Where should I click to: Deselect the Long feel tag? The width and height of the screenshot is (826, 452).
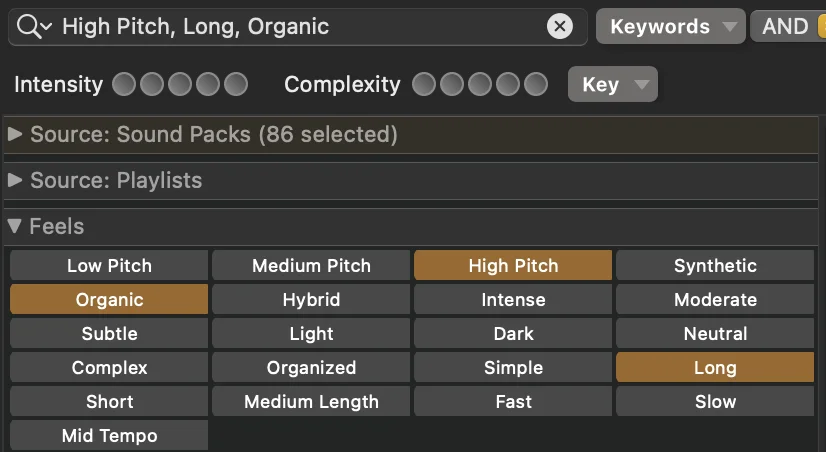pos(715,367)
